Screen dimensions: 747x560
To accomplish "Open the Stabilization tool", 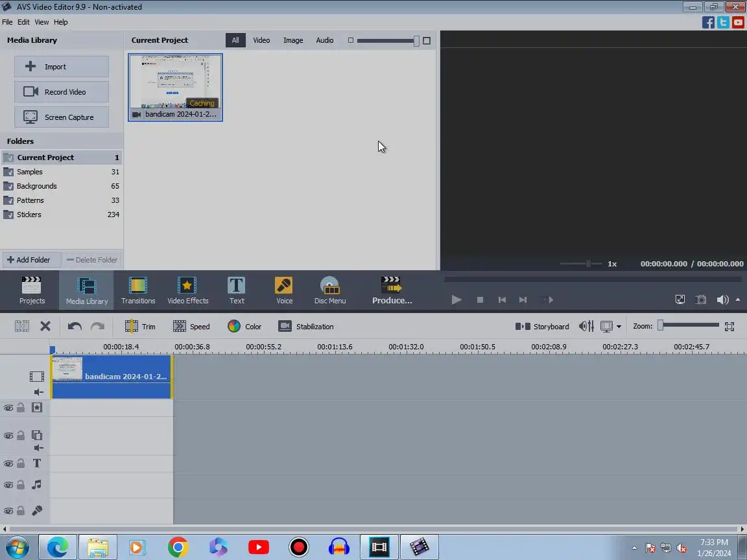I will [x=306, y=326].
